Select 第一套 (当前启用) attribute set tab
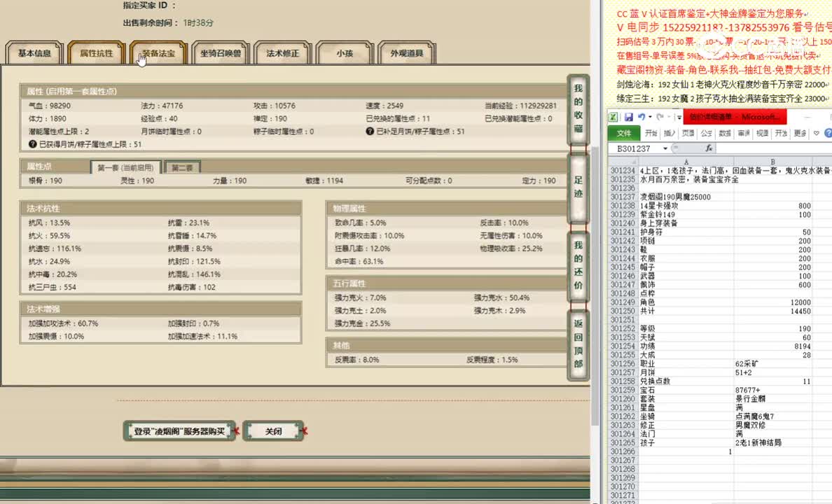The image size is (832, 504). point(126,167)
